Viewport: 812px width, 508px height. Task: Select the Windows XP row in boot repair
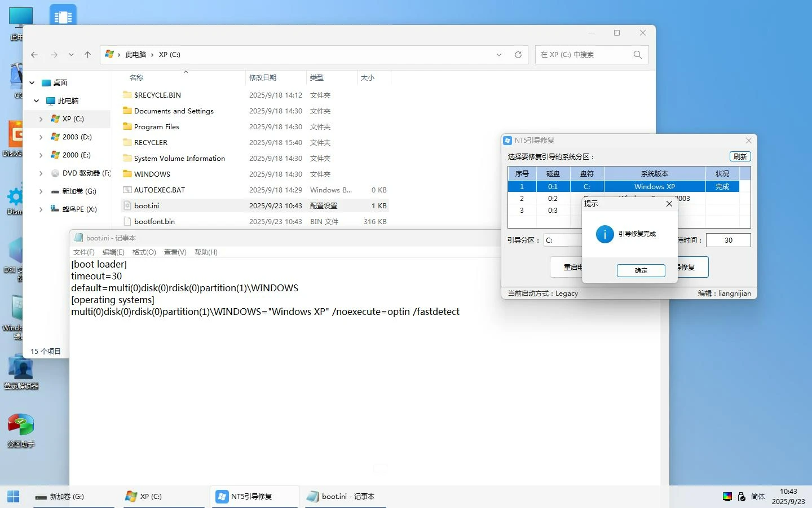[x=624, y=187]
